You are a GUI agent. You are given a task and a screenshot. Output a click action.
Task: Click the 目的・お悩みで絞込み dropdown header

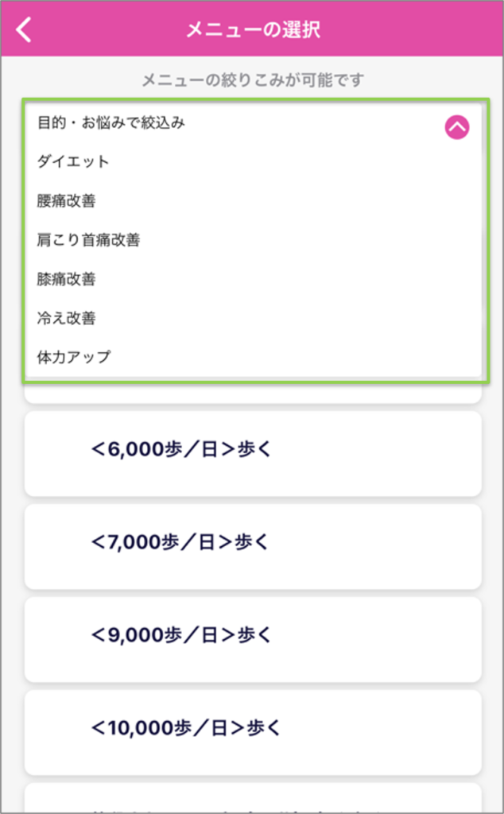click(111, 123)
